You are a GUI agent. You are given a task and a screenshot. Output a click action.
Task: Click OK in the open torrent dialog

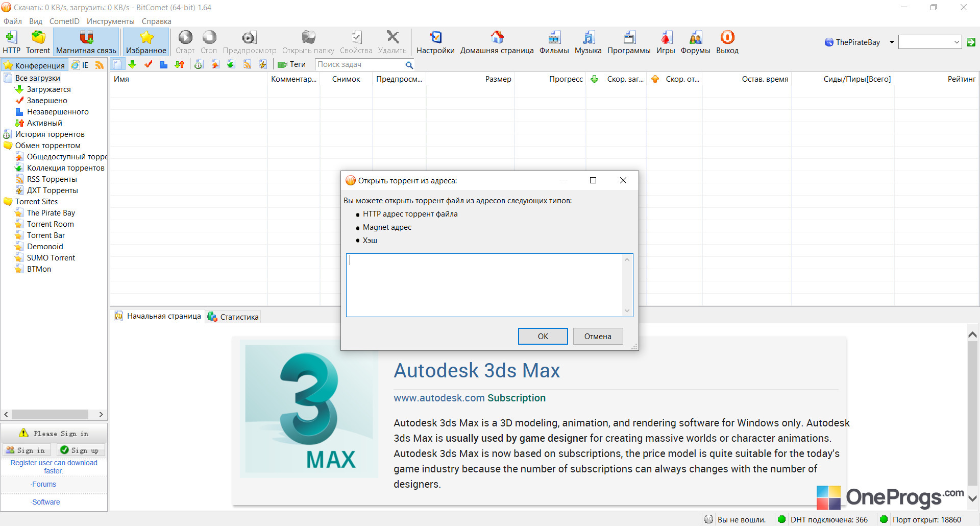[543, 336]
